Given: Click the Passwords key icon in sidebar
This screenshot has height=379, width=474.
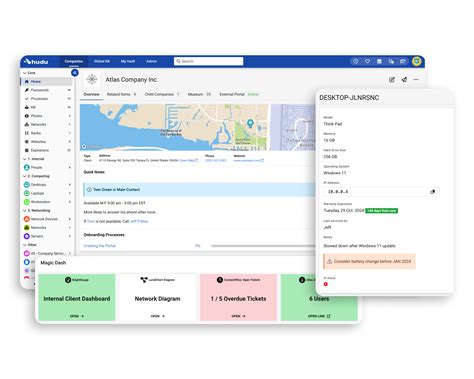Looking at the screenshot, I should coord(27,90).
